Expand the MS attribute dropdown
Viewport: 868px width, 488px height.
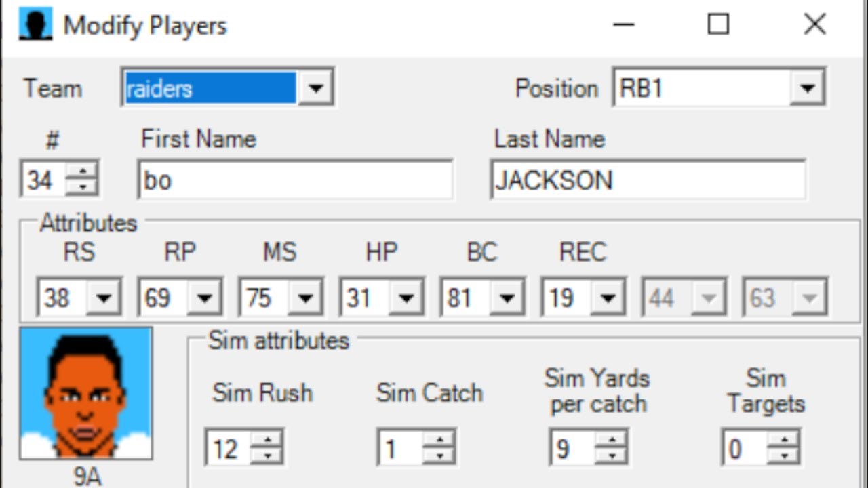click(x=305, y=298)
